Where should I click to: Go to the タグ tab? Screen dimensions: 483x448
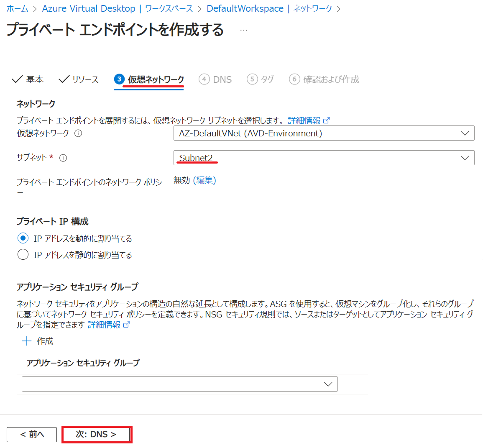260,79
